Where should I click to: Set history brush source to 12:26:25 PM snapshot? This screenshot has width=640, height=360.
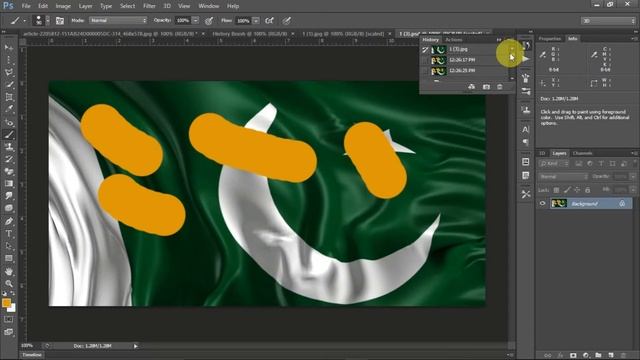click(425, 71)
